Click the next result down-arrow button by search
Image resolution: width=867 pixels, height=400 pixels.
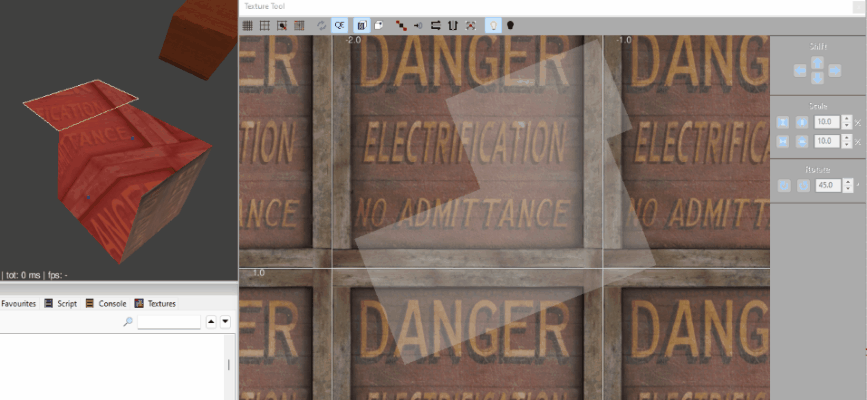(225, 322)
